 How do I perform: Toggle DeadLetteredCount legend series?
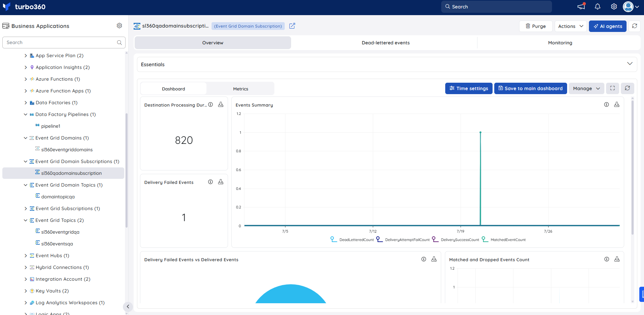352,239
